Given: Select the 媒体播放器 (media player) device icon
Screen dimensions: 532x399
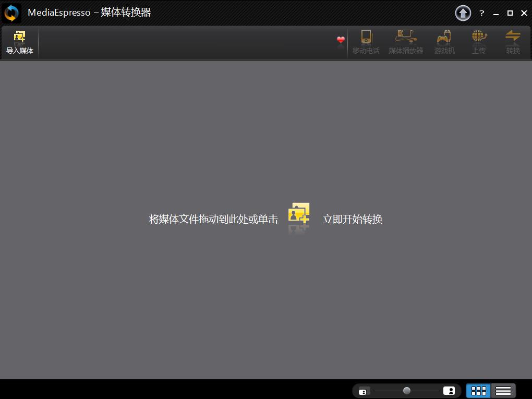Looking at the screenshot, I should pyautogui.click(x=405, y=42).
